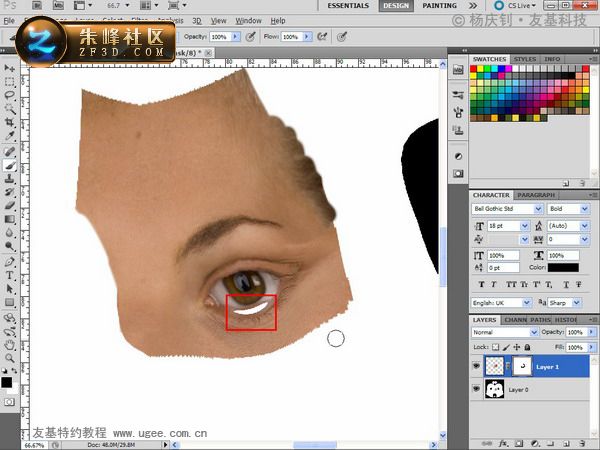Open the layer Opacity slider arrow

591,332
